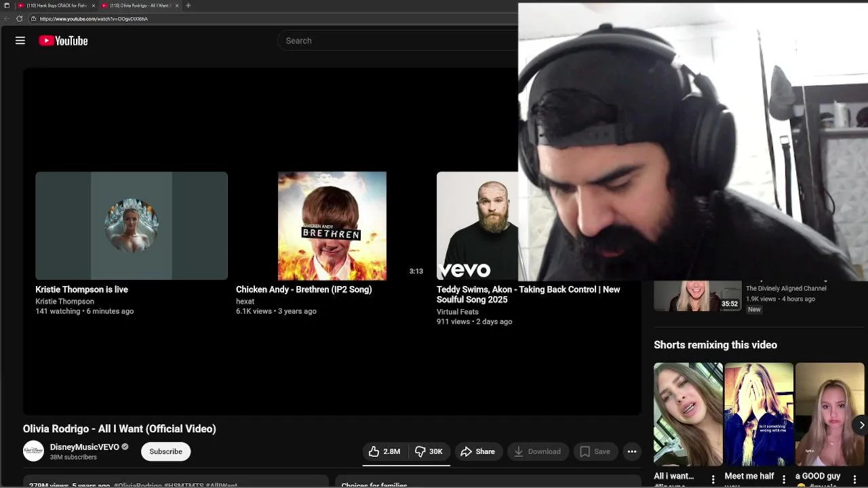Click the "Shorts remixing this video" heading
The width and height of the screenshot is (868, 488).
[715, 345]
